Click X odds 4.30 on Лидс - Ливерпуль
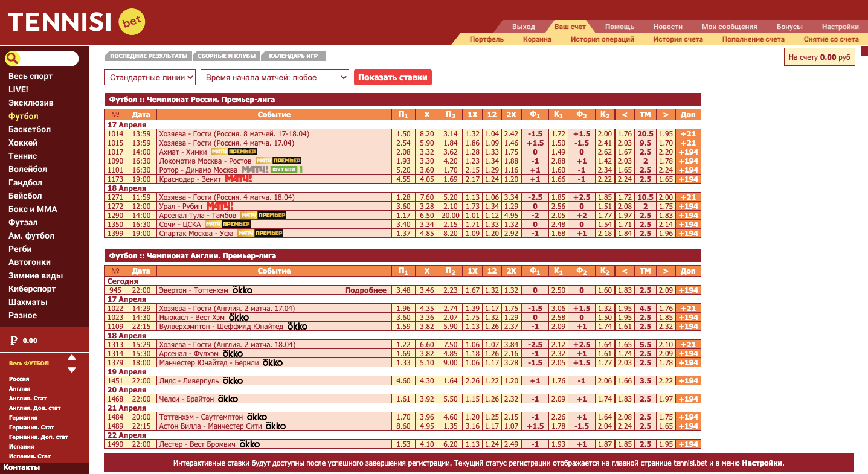 pos(427,381)
